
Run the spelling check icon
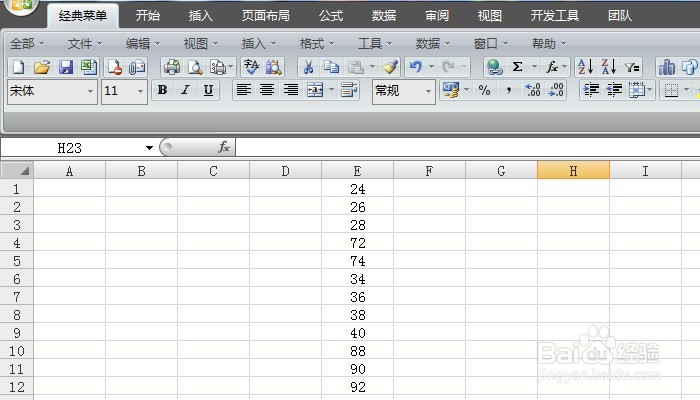pos(251,67)
